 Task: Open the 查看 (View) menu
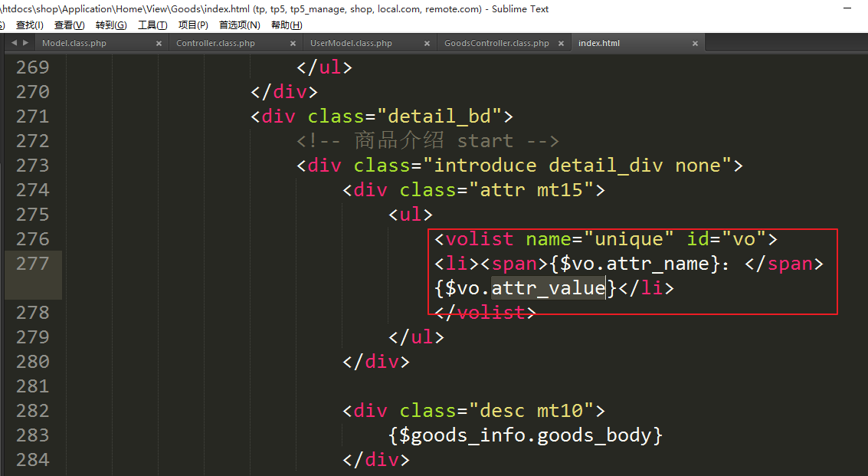(x=69, y=25)
